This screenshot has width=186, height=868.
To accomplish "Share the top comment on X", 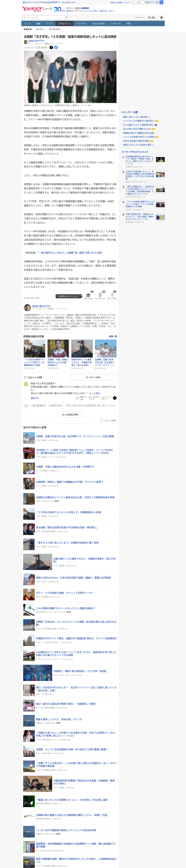I will pyautogui.click(x=115, y=398).
